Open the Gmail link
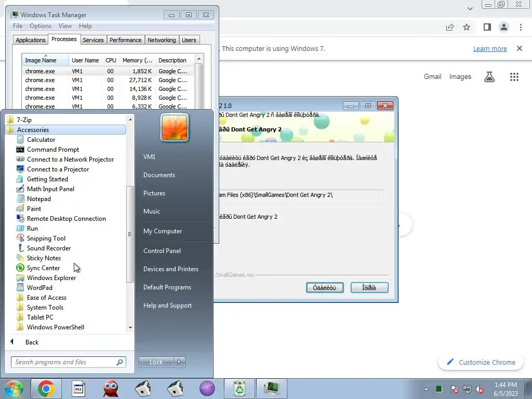 click(x=432, y=77)
